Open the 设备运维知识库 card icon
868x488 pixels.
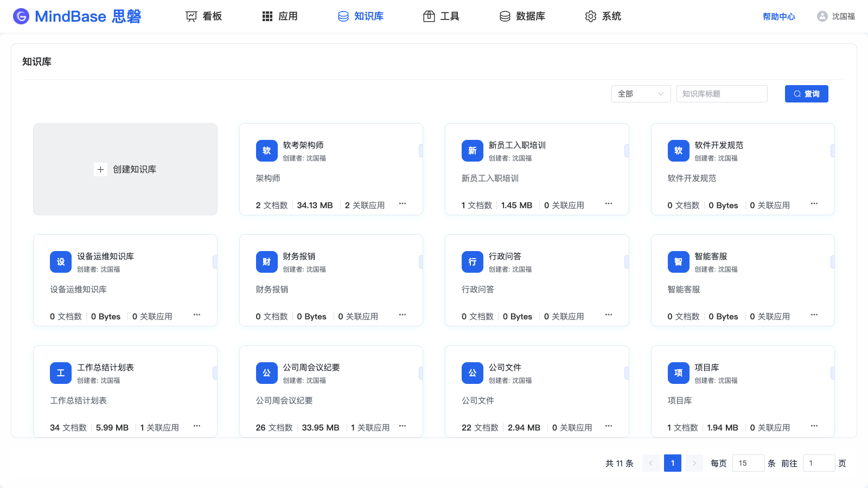tap(61, 262)
